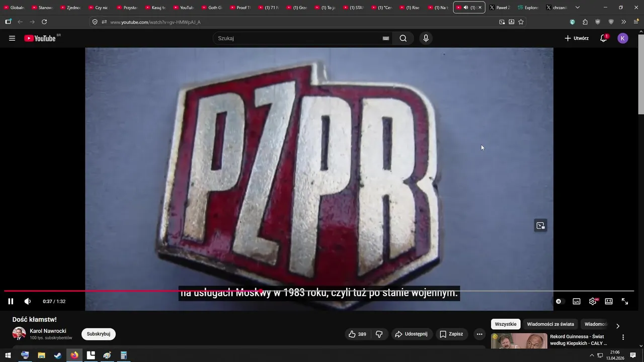Open the browser sidebar panel icon
This screenshot has width=644, height=362.
point(8,22)
